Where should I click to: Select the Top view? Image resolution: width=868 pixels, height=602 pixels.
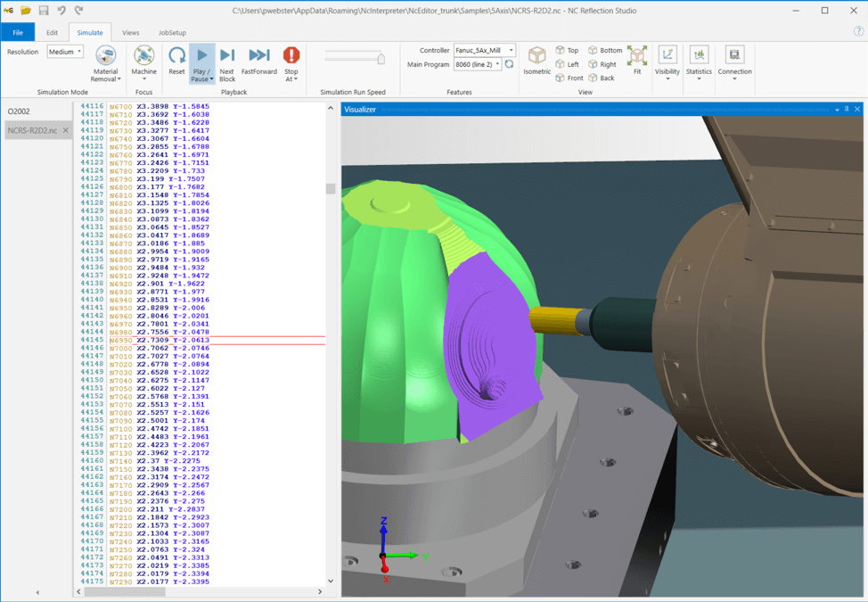567,51
